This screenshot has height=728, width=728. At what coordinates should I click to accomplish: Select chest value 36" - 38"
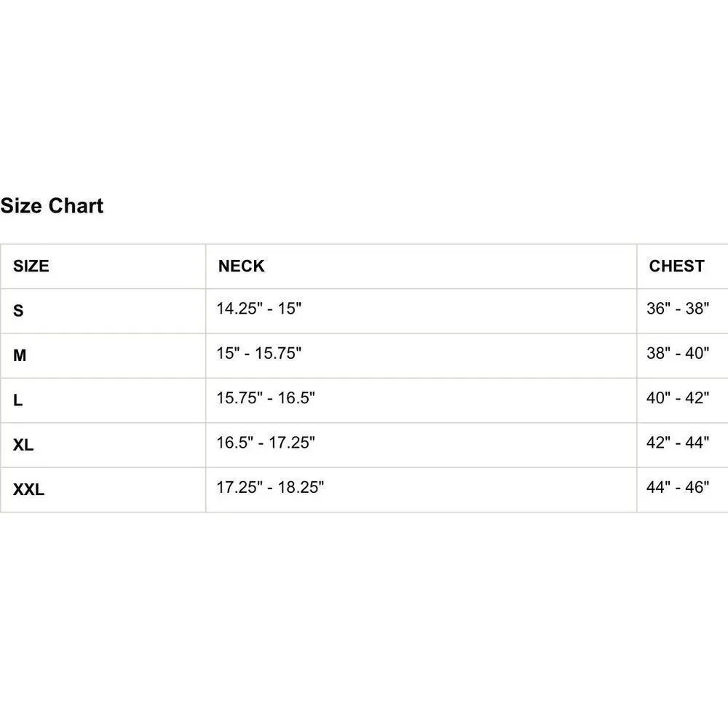(x=678, y=308)
